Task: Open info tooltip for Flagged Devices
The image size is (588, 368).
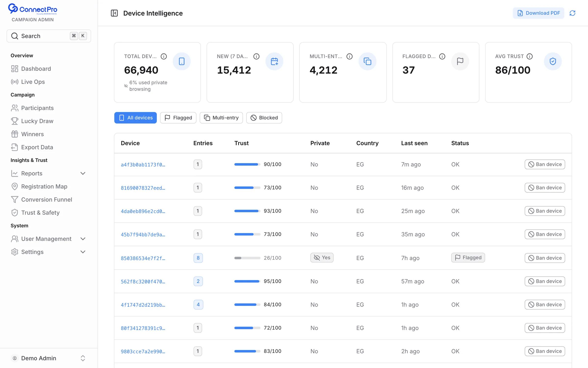Action: 442,56
